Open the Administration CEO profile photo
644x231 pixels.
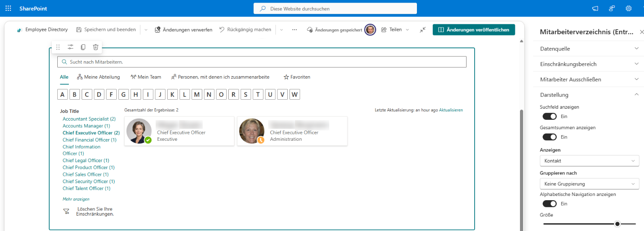pyautogui.click(x=251, y=131)
